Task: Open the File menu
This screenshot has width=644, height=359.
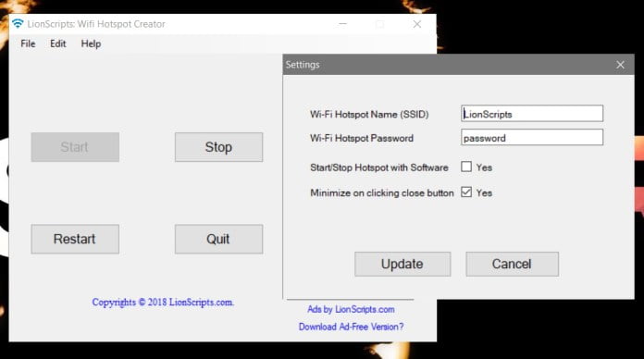Action: click(28, 43)
